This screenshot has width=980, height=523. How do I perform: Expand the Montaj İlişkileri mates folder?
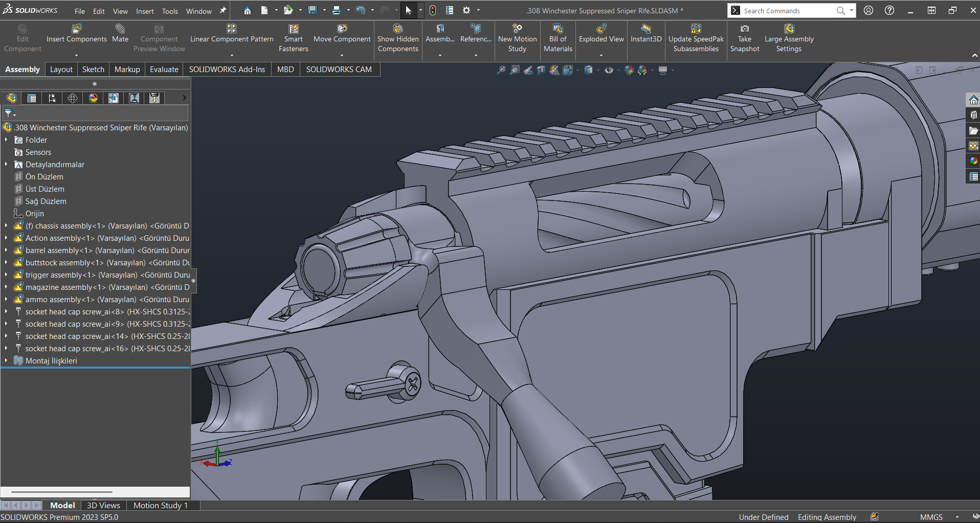[6, 361]
